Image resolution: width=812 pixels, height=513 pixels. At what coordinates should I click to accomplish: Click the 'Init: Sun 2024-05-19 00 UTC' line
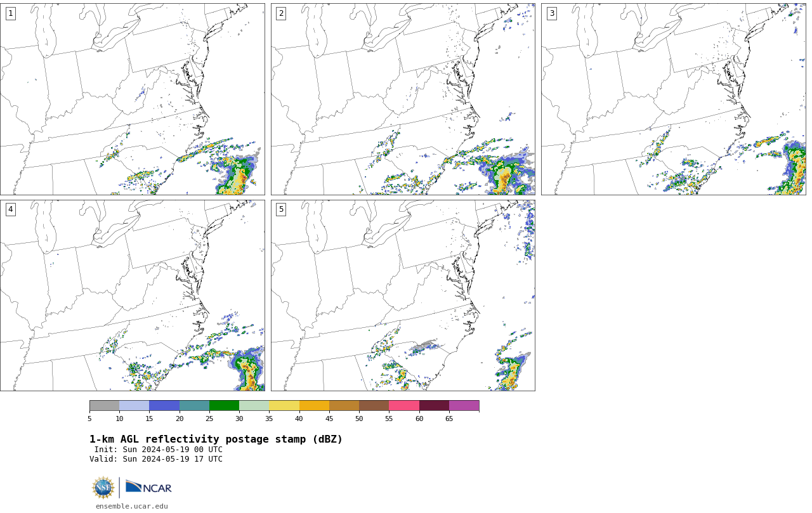pyautogui.click(x=159, y=450)
